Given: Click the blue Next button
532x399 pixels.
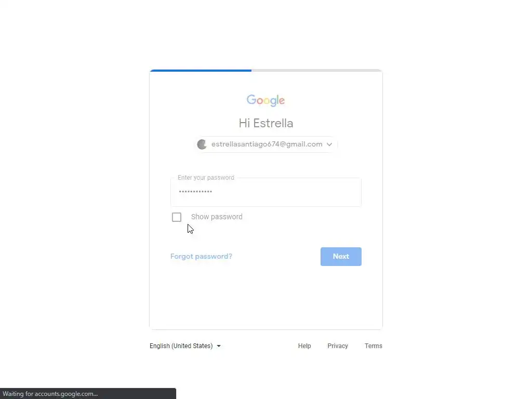Looking at the screenshot, I should (x=341, y=257).
